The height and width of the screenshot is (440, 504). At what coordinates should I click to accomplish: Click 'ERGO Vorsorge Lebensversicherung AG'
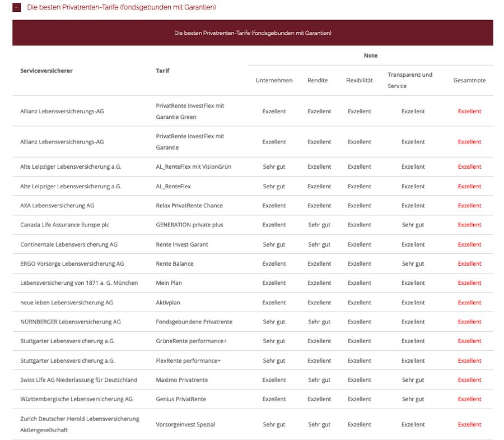click(72, 264)
